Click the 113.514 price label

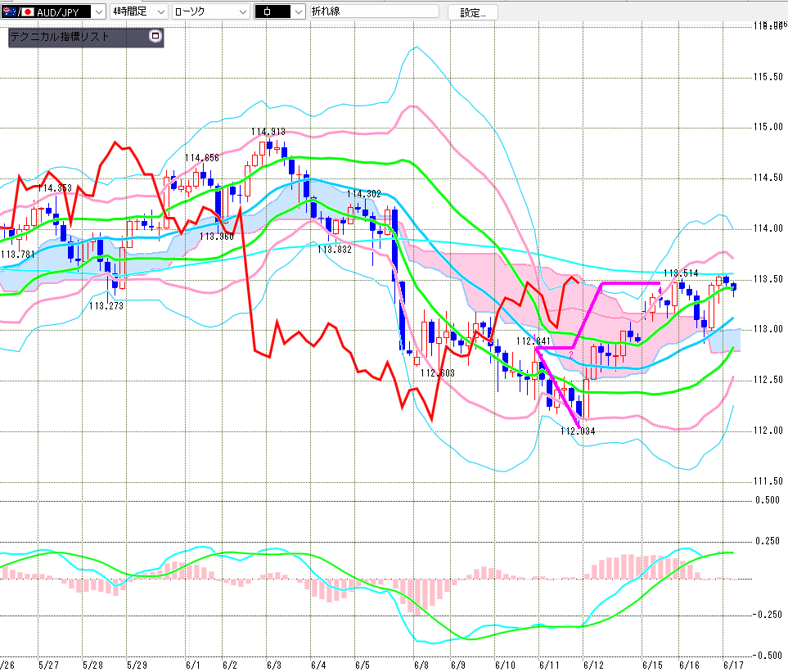tap(681, 273)
